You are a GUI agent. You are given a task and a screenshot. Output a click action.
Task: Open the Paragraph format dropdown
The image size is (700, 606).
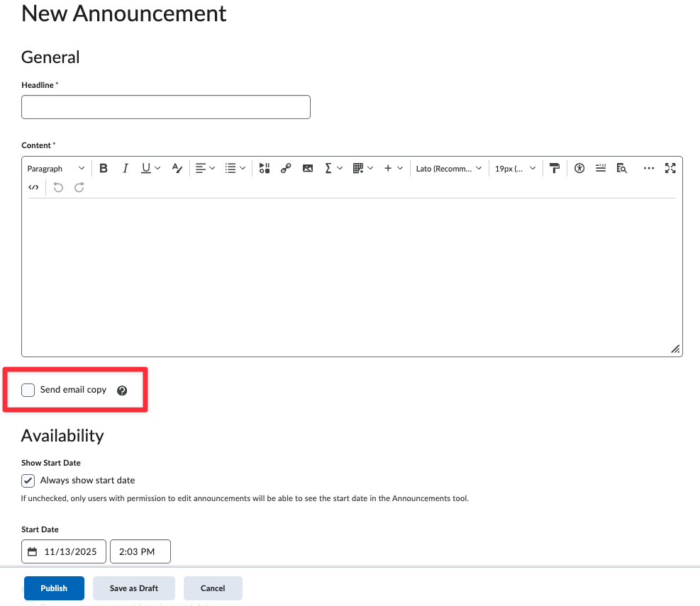[55, 169]
